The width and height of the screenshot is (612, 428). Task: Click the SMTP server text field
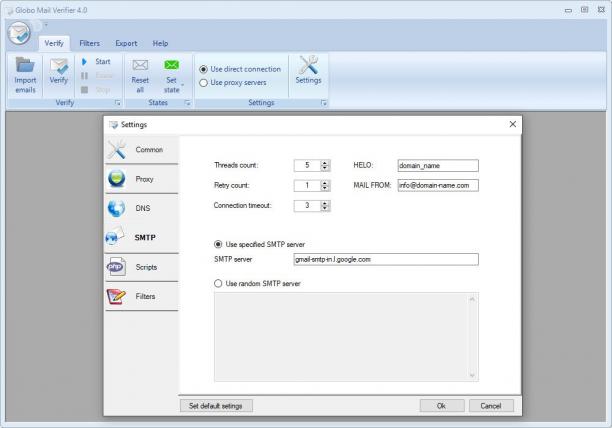[x=386, y=259]
